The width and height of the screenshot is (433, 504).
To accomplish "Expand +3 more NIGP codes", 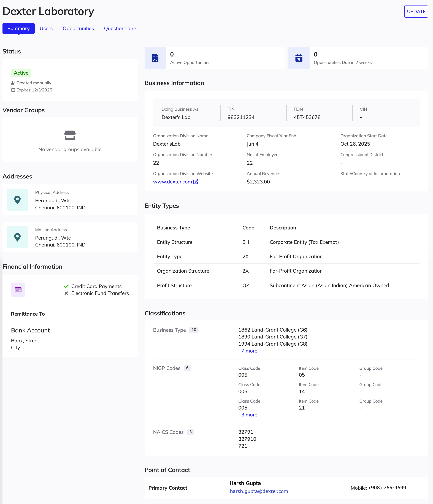I will (x=248, y=415).
